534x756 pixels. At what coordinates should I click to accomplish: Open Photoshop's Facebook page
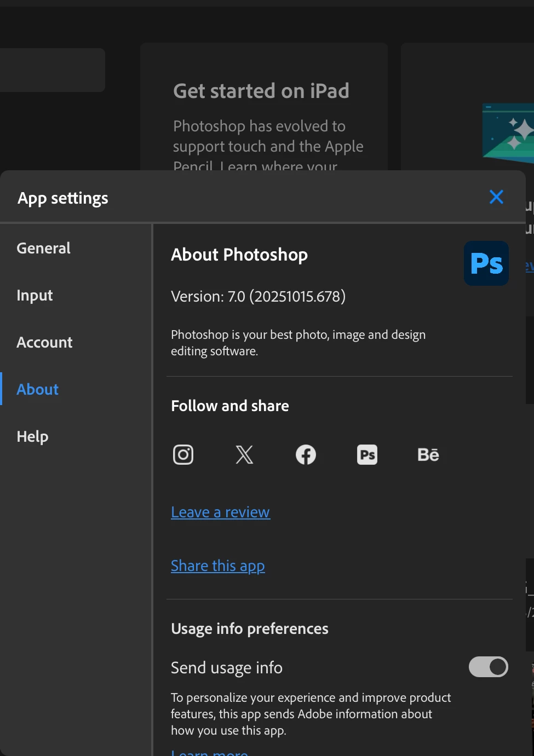pos(306,454)
